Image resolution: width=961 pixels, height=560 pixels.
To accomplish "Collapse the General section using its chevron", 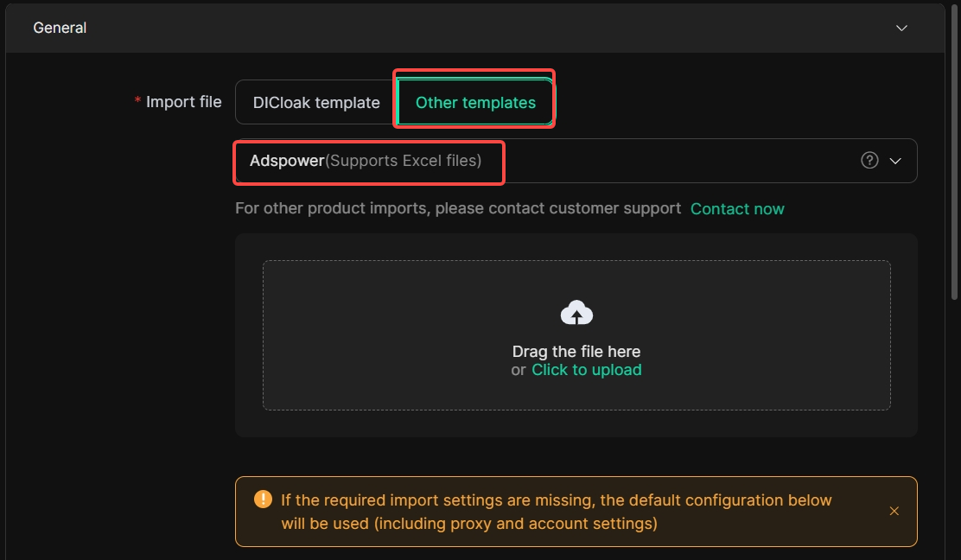I will tap(901, 29).
